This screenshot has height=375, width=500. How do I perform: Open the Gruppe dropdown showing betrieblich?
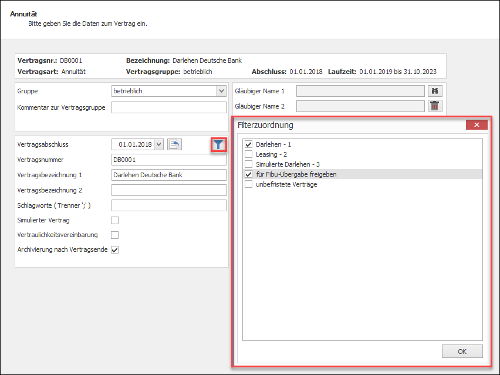point(221,91)
